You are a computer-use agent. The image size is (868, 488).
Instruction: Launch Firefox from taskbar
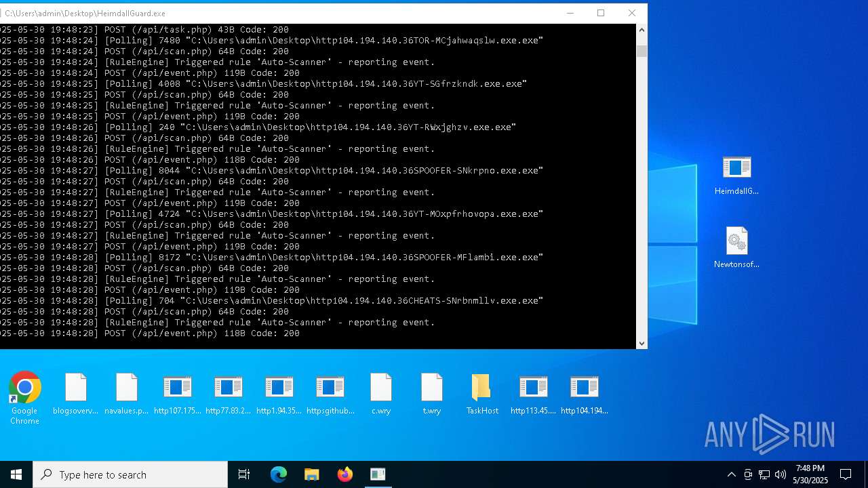pos(344,474)
